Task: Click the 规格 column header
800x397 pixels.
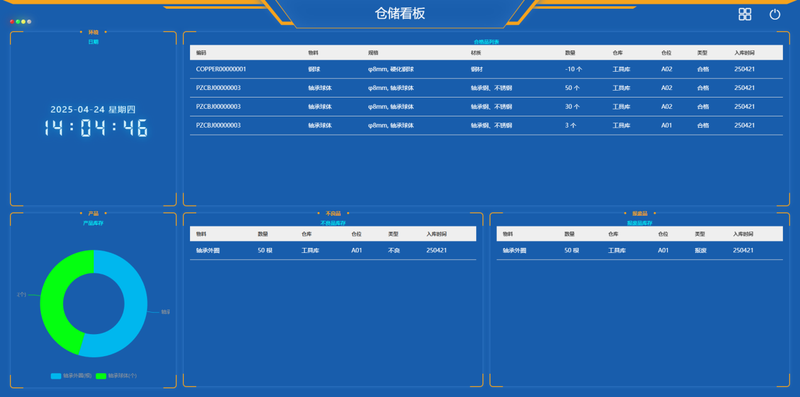Action: coord(373,53)
